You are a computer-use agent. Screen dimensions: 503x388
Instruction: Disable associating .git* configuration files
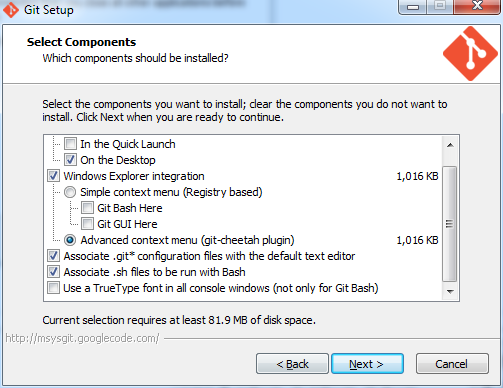(x=53, y=256)
